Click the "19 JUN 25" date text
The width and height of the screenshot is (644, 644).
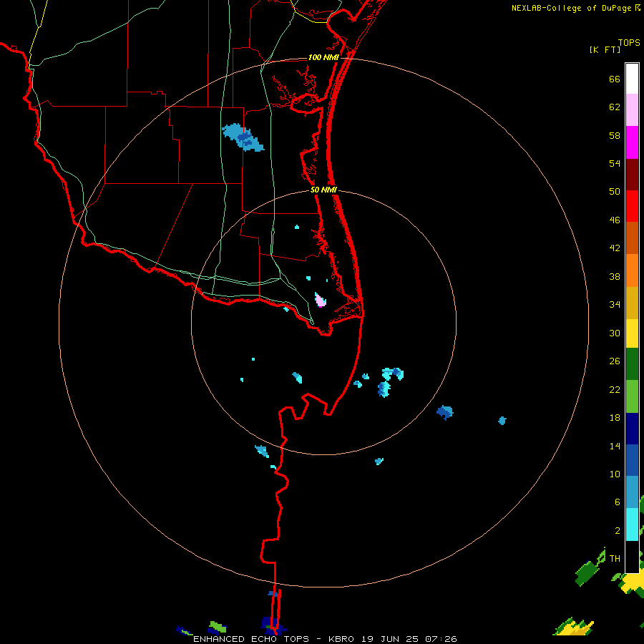pos(390,639)
